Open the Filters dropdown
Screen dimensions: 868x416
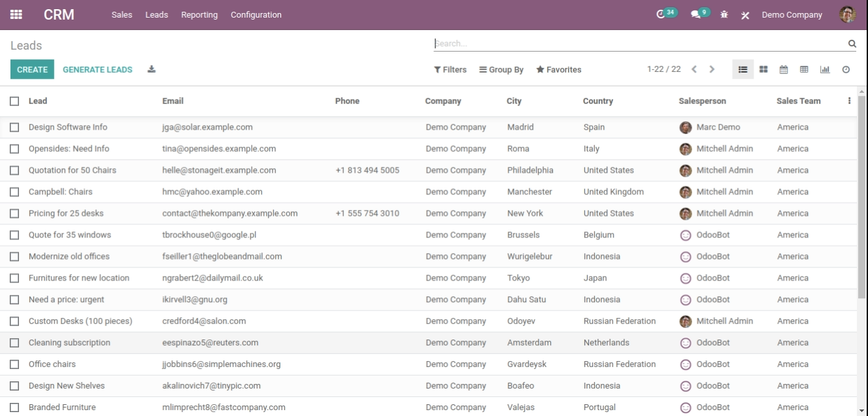click(x=450, y=69)
